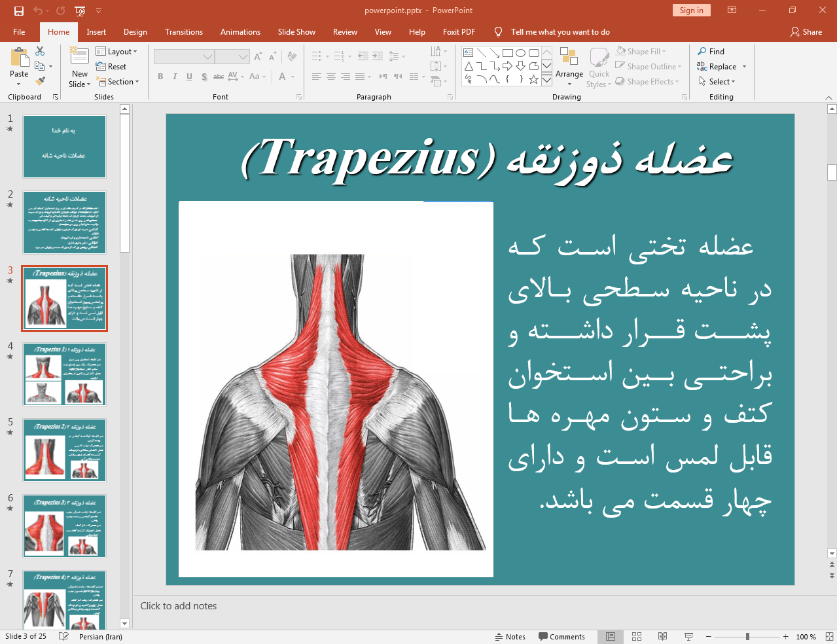Click the Sign in button
This screenshot has width=837, height=644.
[691, 10]
